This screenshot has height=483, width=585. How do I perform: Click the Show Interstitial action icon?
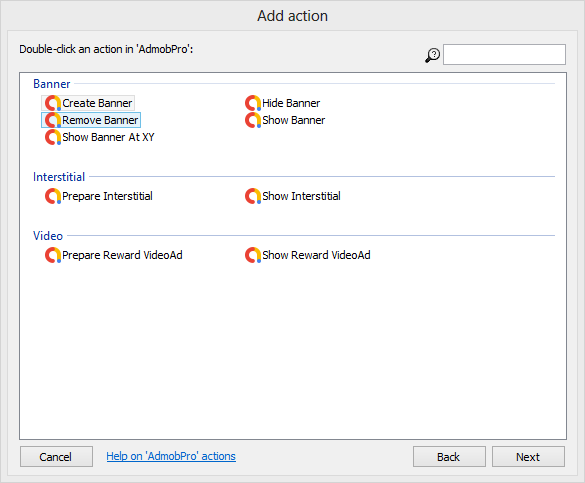tap(253, 196)
